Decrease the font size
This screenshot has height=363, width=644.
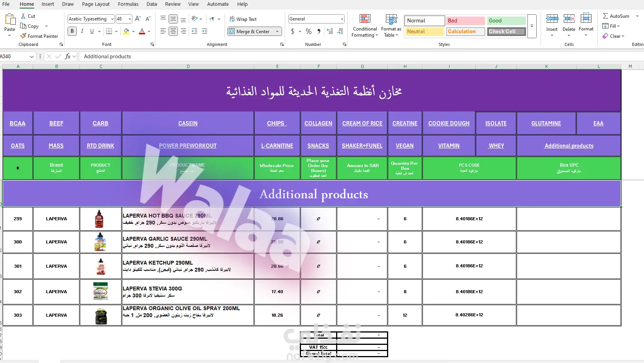[x=148, y=19]
